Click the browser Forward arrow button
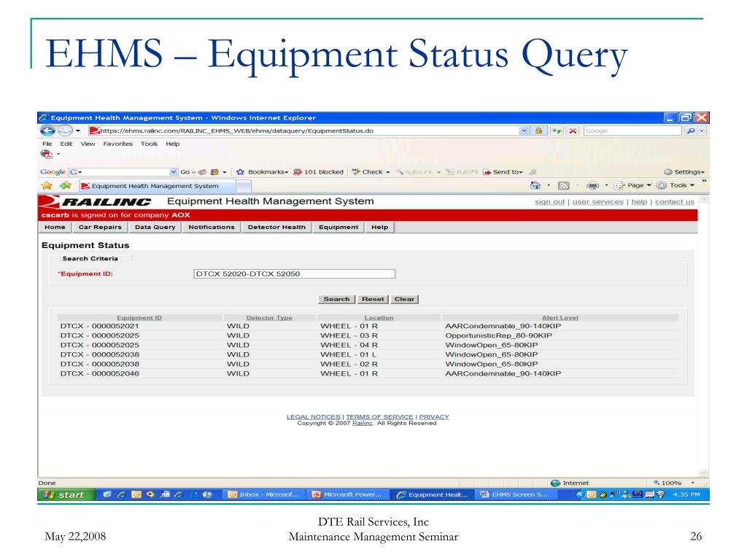The height and width of the screenshot is (560, 747). click(65, 131)
